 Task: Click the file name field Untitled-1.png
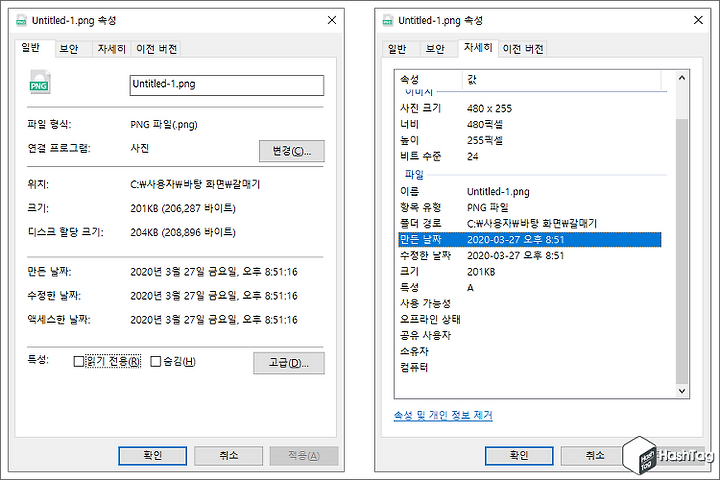pyautogui.click(x=227, y=85)
